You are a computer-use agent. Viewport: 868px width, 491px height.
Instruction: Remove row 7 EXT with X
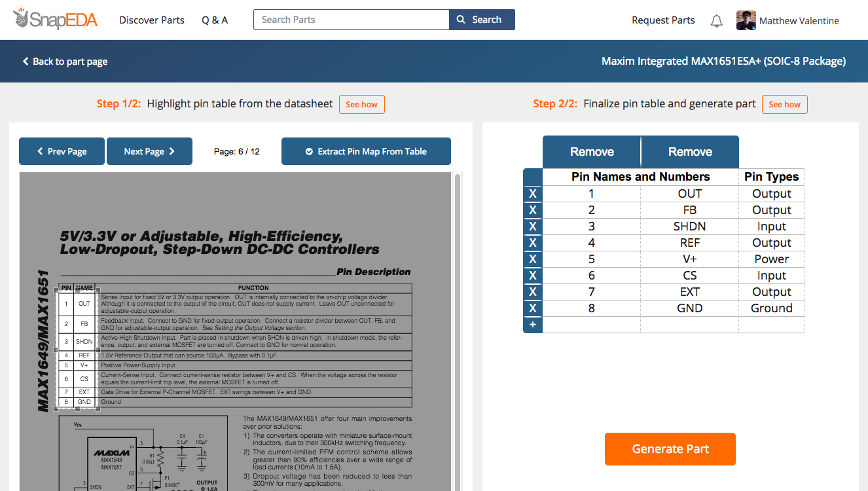533,292
